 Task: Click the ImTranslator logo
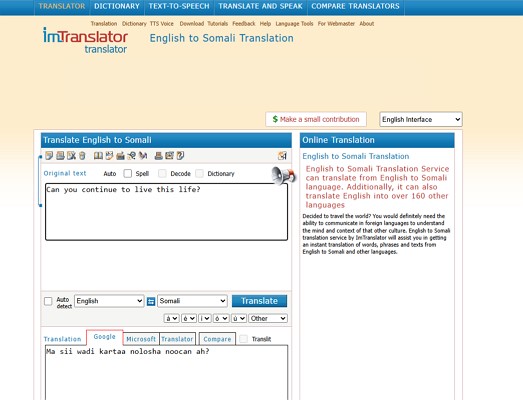[85, 40]
